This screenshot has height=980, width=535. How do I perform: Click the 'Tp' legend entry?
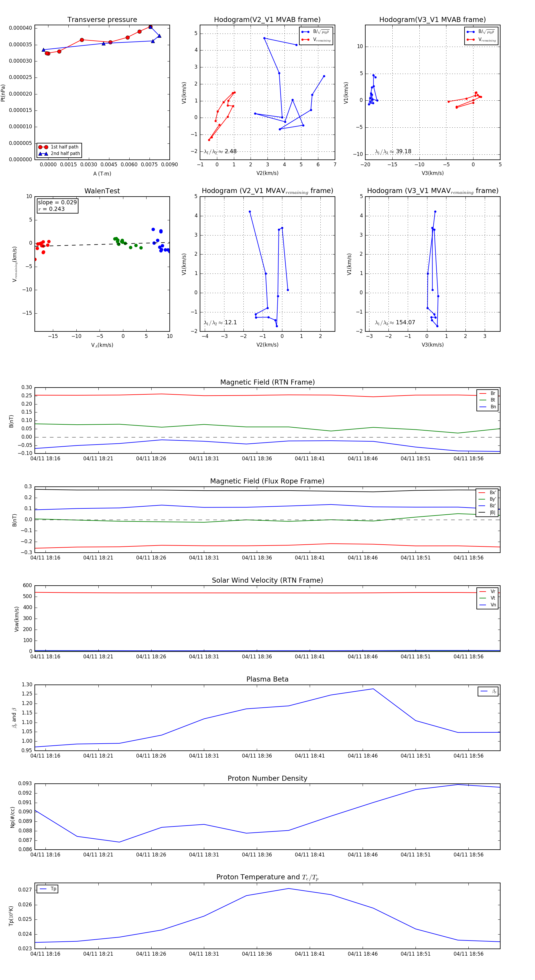pyautogui.click(x=48, y=889)
